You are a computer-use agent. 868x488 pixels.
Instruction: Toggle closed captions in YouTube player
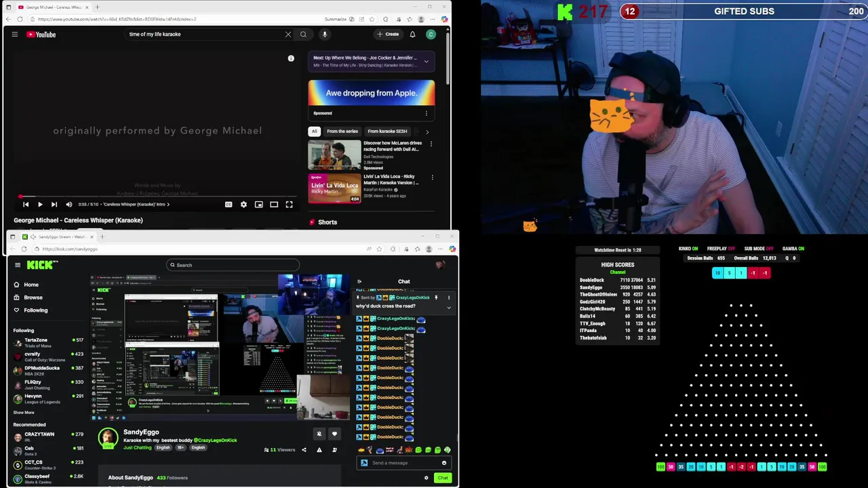tap(229, 204)
